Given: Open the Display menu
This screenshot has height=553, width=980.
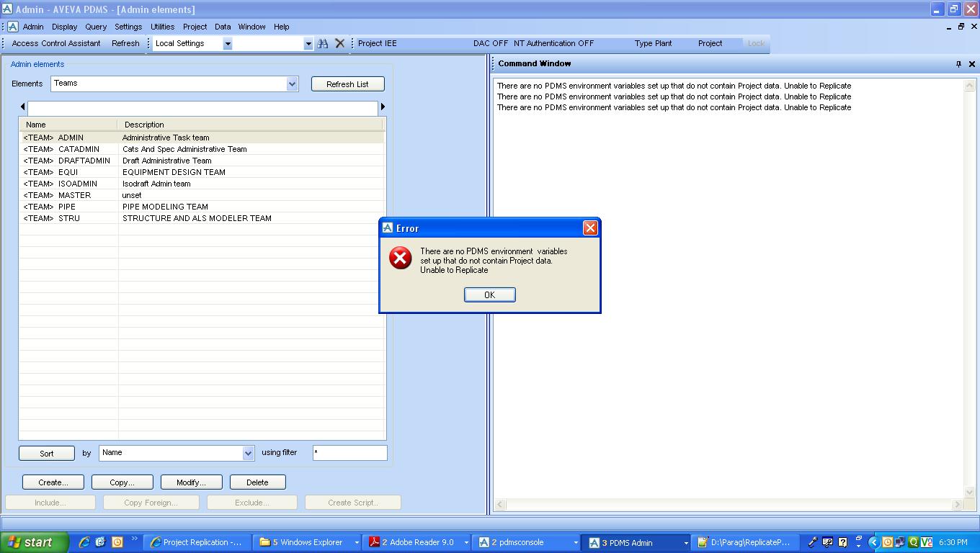Looking at the screenshot, I should (64, 27).
